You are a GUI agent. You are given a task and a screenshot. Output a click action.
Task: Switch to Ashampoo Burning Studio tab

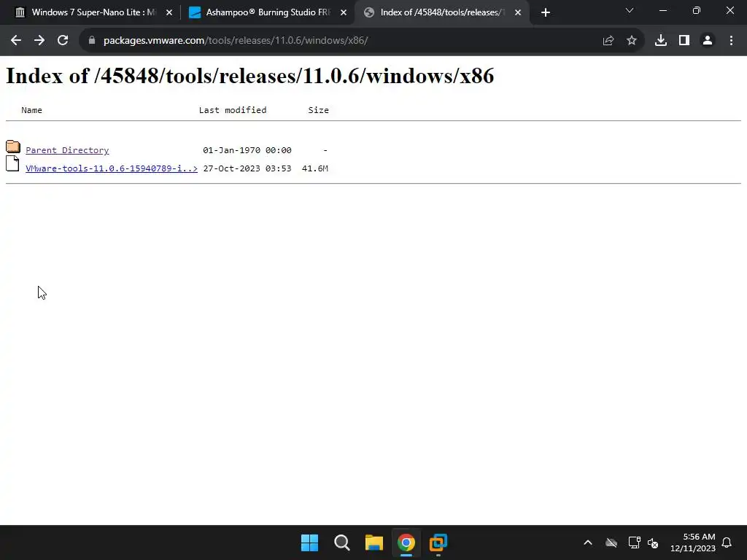267,12
